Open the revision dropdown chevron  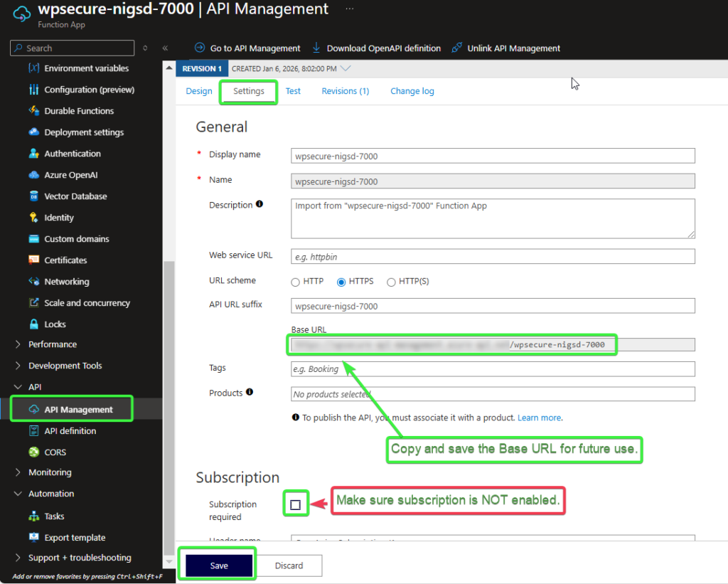coord(346,68)
